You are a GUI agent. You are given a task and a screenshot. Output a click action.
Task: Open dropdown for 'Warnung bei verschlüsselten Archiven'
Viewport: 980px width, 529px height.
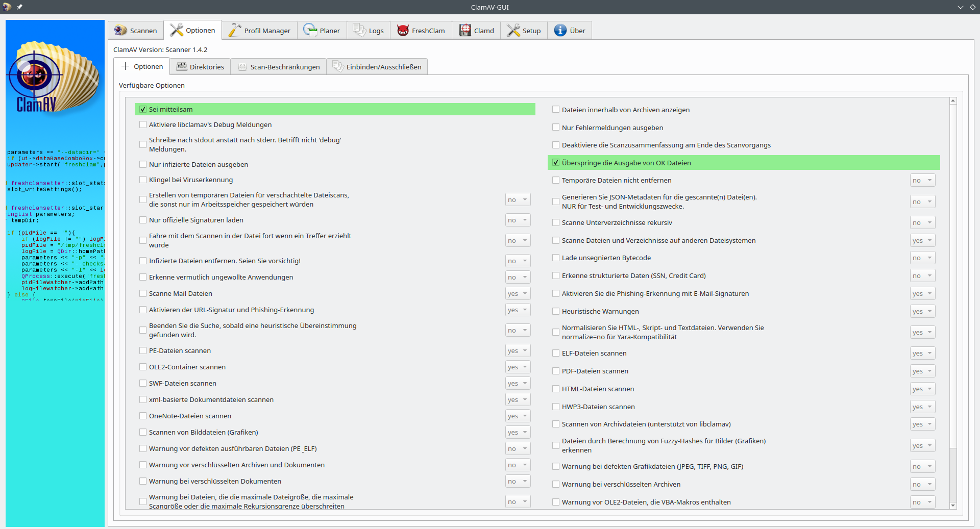922,484
